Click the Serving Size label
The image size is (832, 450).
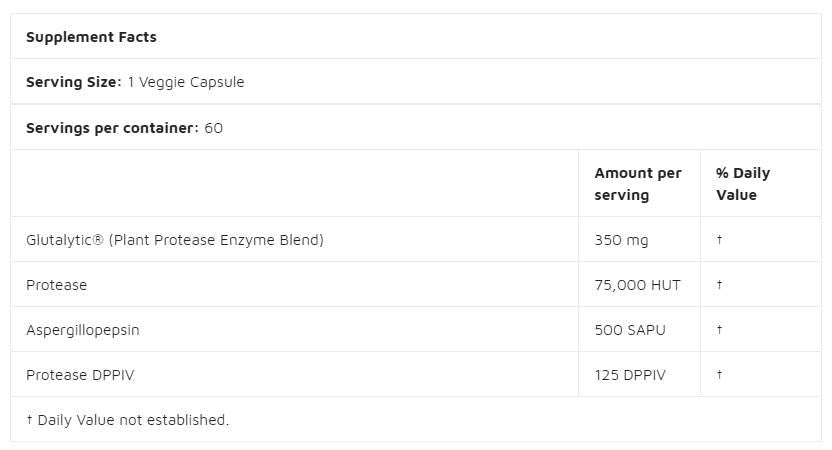[x=74, y=82]
